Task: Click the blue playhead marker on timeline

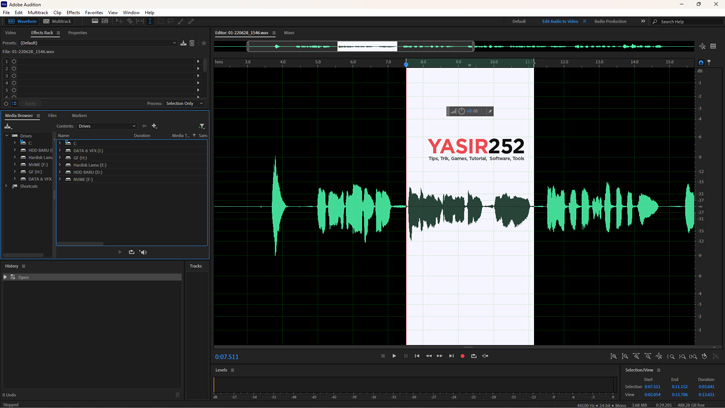Action: point(406,63)
